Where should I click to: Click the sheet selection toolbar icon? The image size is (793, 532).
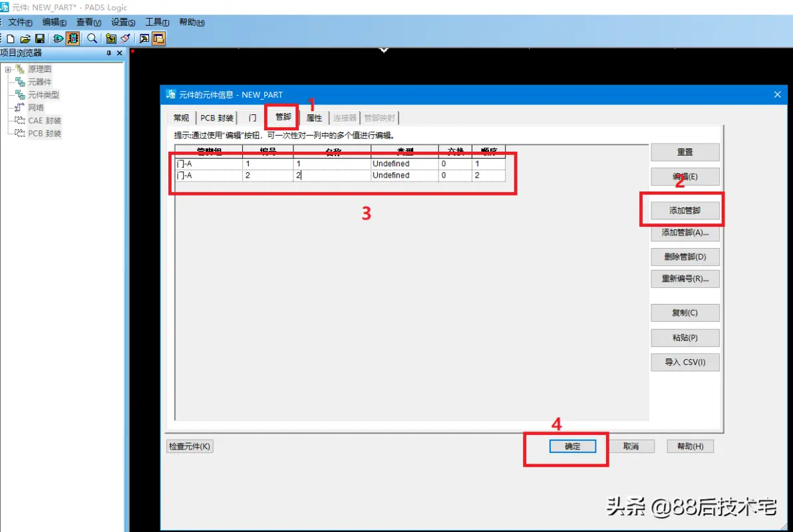click(111, 39)
